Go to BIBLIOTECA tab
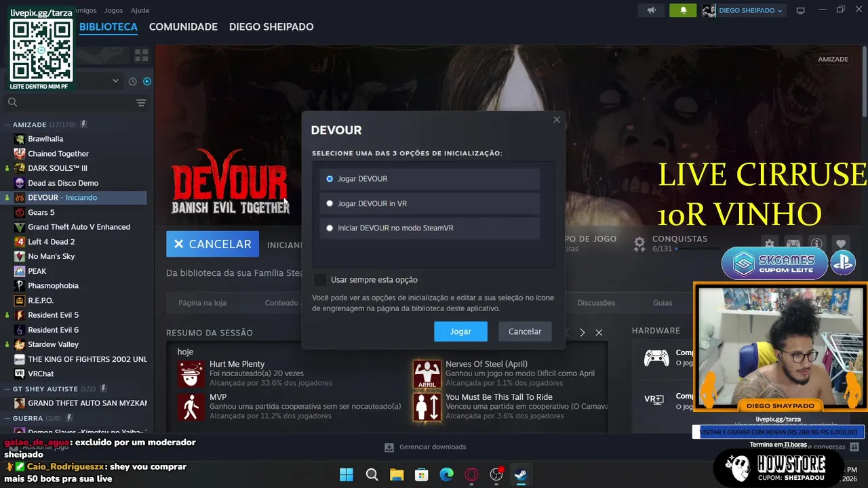This screenshot has width=868, height=488. coord(108,26)
